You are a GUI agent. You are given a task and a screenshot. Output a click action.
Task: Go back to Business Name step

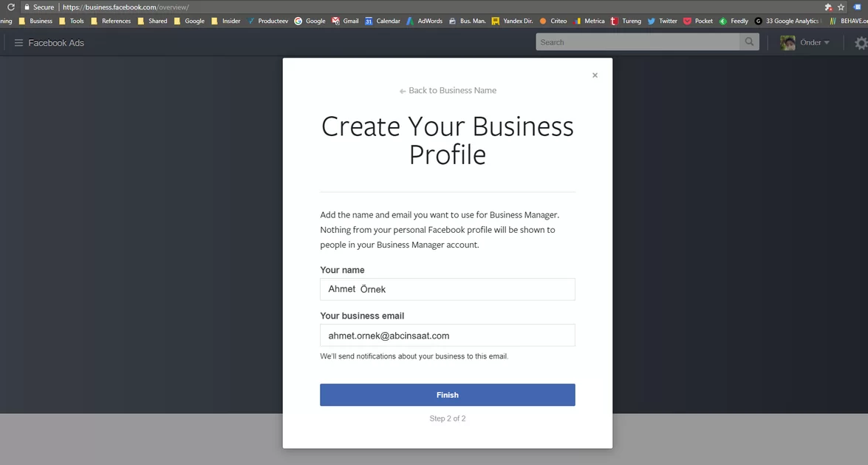(x=448, y=90)
